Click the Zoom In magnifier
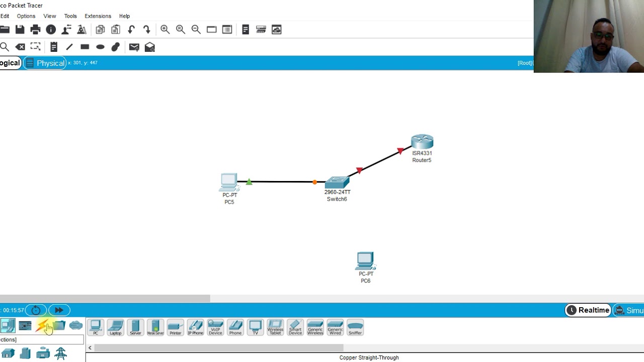Screen dimensions: 644x362 [165, 30]
